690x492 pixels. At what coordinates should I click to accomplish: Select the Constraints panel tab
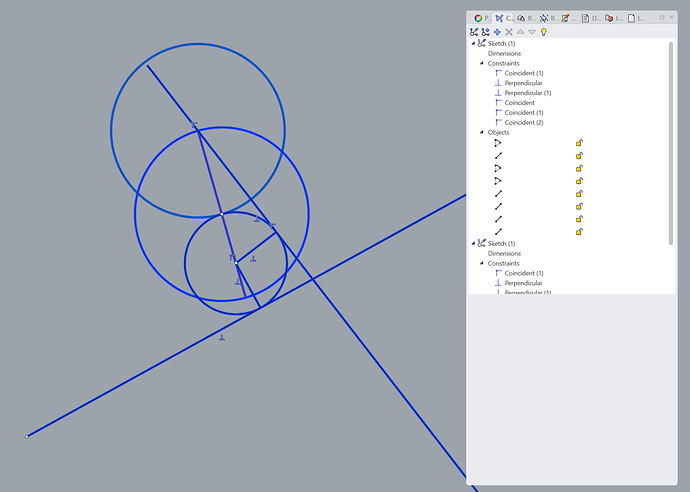point(503,18)
